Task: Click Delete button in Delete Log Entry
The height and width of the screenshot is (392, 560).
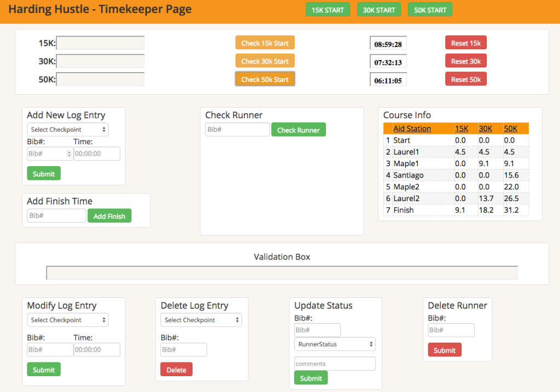Action: [x=176, y=370]
